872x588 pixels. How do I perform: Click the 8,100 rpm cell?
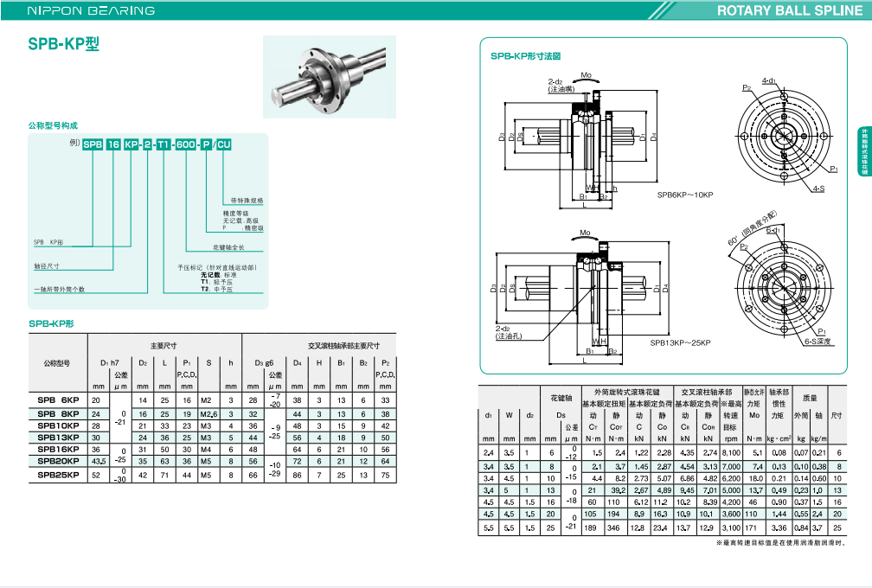(x=731, y=453)
